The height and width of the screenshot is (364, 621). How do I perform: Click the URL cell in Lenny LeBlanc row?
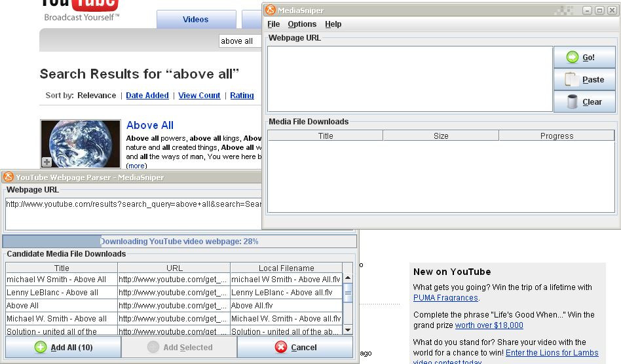(174, 293)
